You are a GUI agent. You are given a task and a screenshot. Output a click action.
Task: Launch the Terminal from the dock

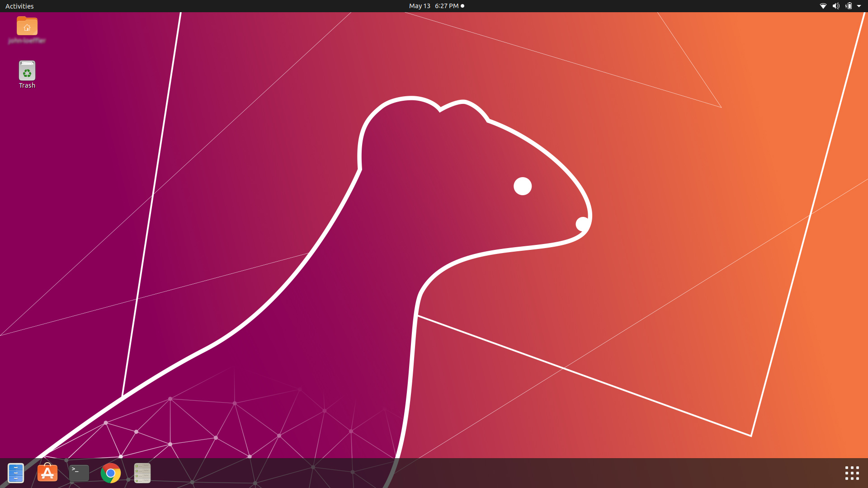(x=79, y=473)
